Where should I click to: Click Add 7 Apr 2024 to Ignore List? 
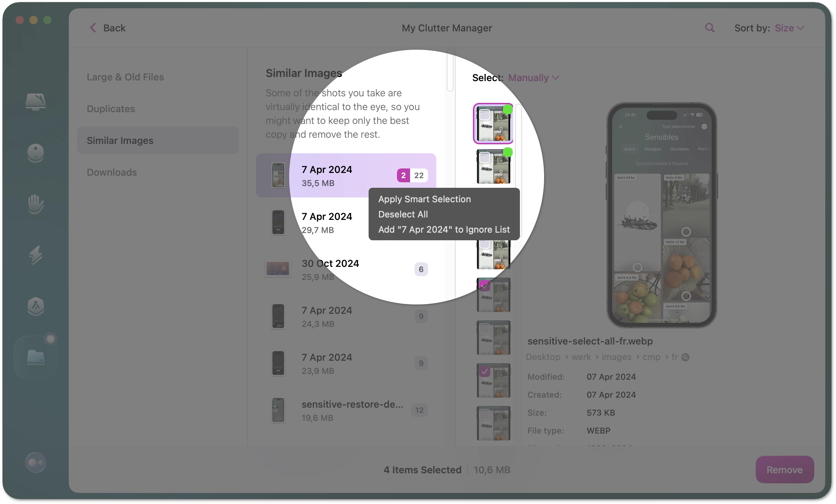pyautogui.click(x=444, y=229)
